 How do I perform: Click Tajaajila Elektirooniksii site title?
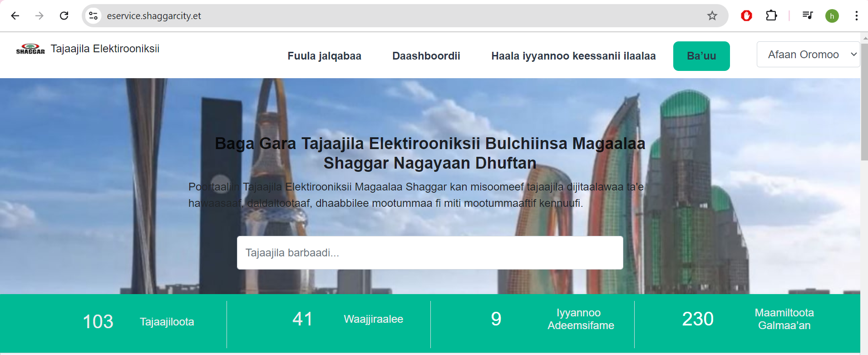pos(105,49)
